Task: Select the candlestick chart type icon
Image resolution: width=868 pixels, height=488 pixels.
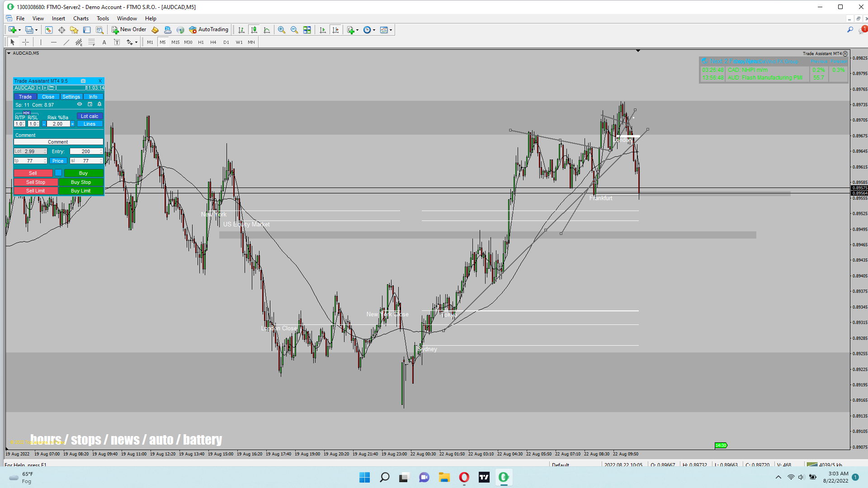Action: coord(254,30)
